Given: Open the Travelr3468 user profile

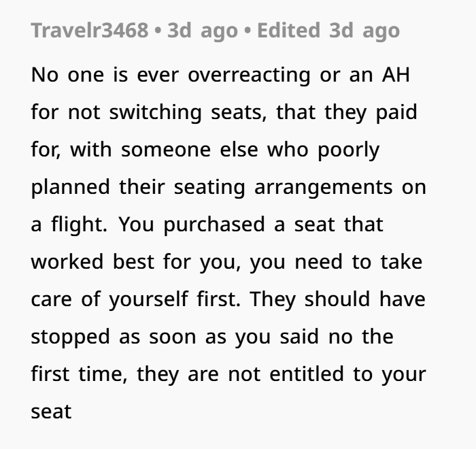Looking at the screenshot, I should coord(90,31).
